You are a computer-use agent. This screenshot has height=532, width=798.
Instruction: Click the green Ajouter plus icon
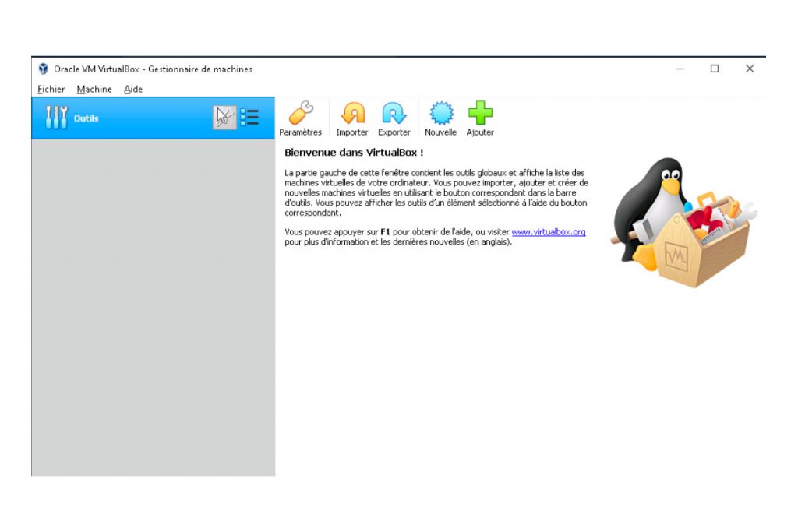[480, 115]
